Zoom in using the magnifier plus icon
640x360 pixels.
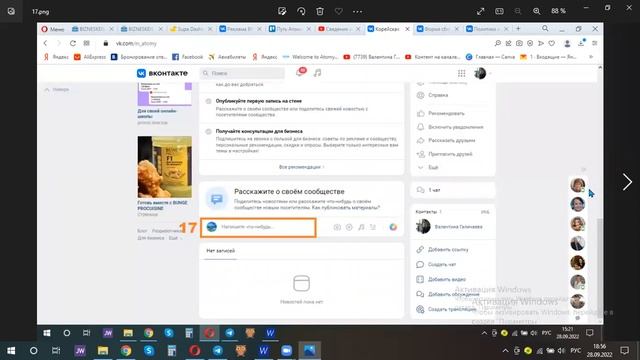537,11
